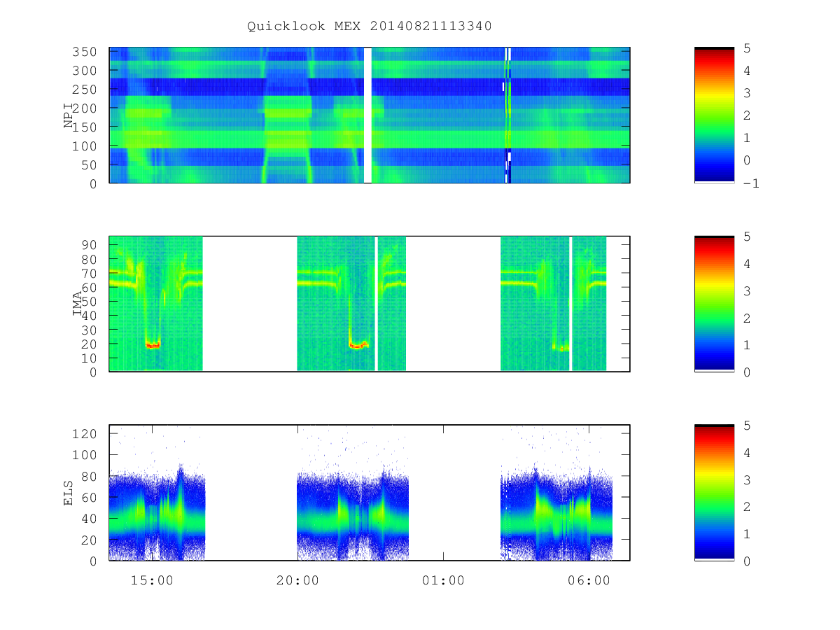Click the IMA panel color bar

pyautogui.click(x=714, y=304)
